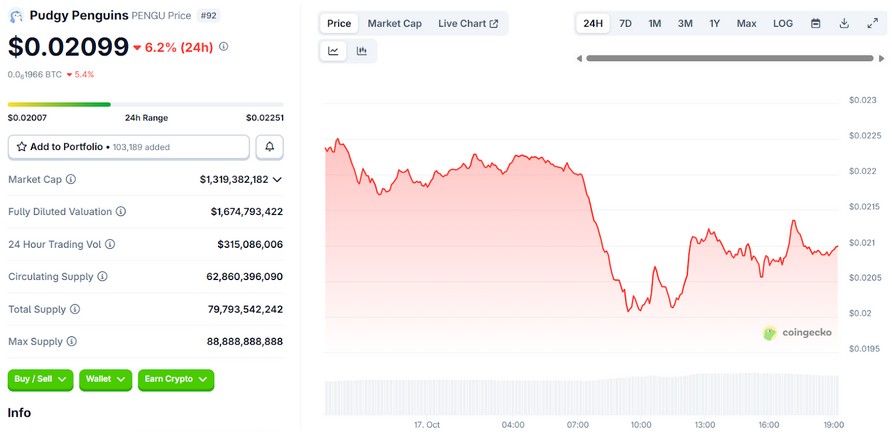Click the price alert bell icon

(x=270, y=147)
